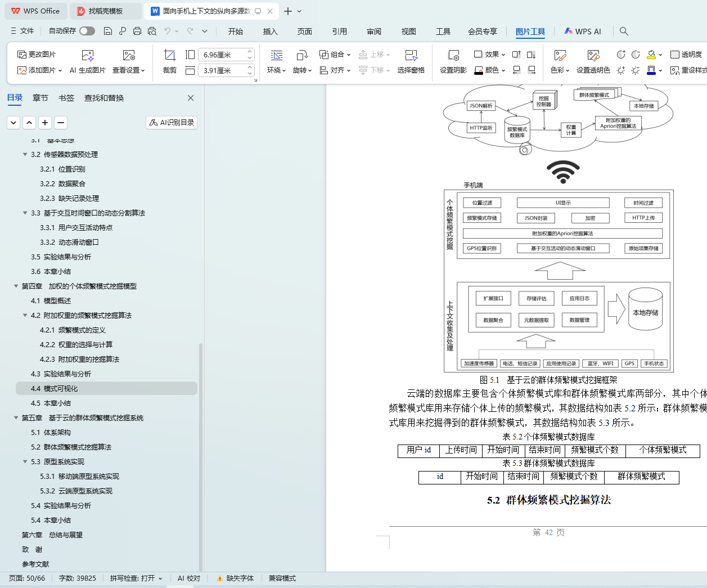Click the save icon in quick toolbar
707x588 pixels.
pos(108,32)
